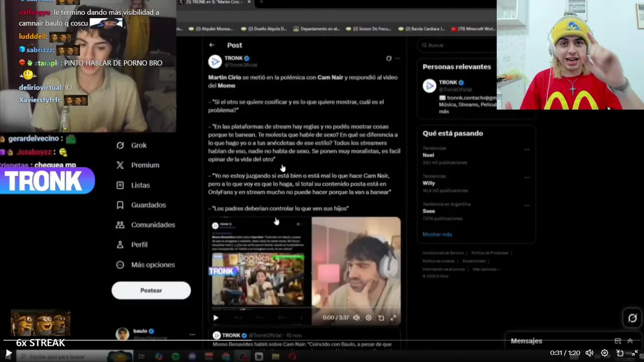The width and height of the screenshot is (644, 362).
Task: Open three-dot options for Willy trend
Action: (x=527, y=177)
